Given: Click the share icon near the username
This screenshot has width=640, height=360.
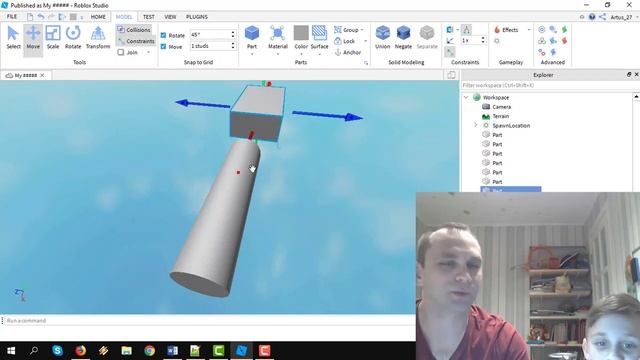Looking at the screenshot, I should click(x=602, y=17).
